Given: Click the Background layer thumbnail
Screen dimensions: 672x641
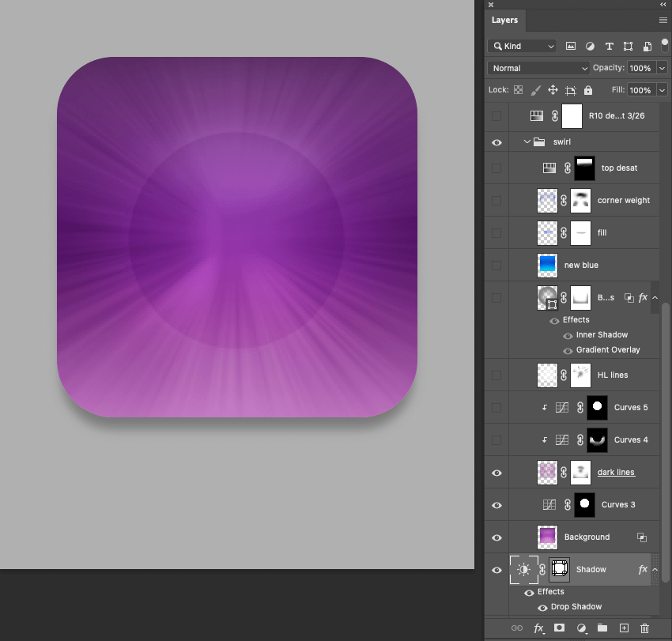Looking at the screenshot, I should [x=547, y=537].
